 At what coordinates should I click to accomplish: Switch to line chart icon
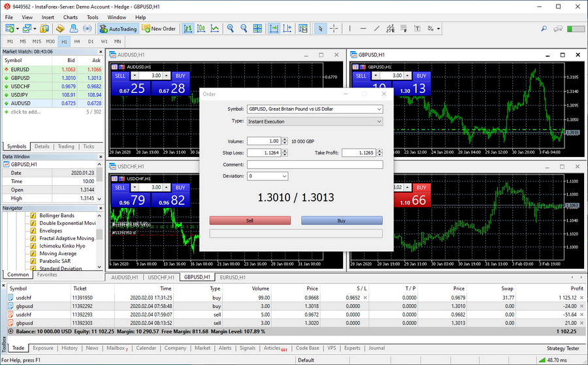point(215,29)
